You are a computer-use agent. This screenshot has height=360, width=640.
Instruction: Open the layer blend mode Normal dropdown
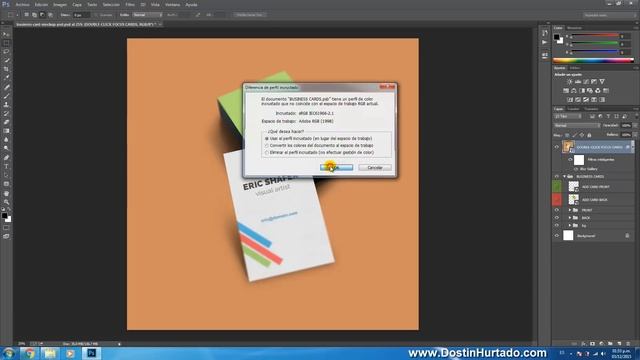[x=576, y=126]
